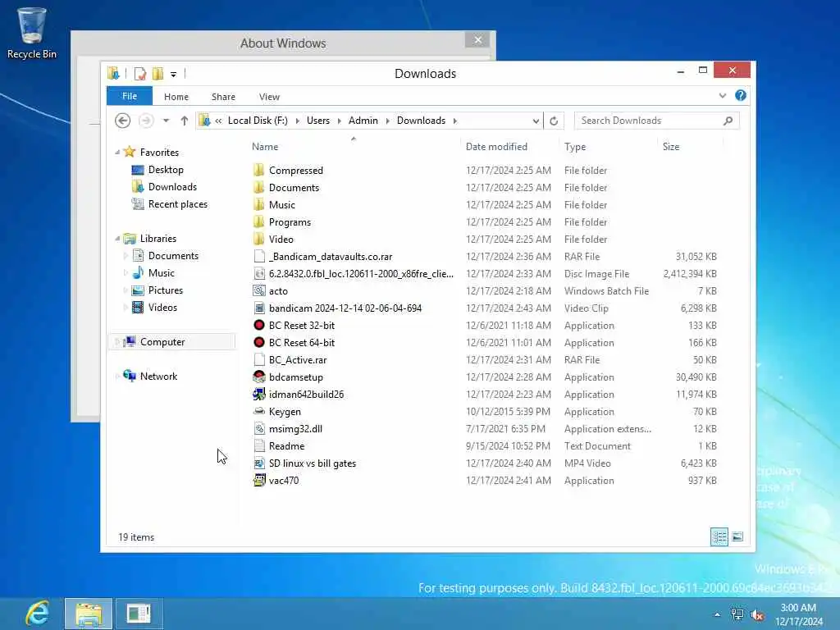
Task: Click the winver taskbar button
Action: pos(139,614)
